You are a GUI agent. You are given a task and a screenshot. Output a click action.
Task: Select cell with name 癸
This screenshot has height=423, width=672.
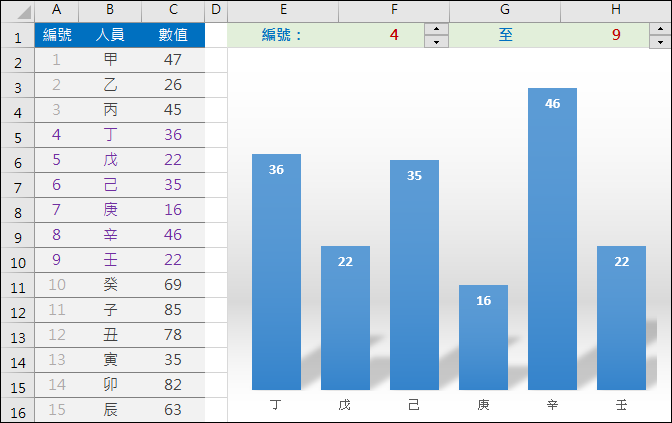[110, 285]
